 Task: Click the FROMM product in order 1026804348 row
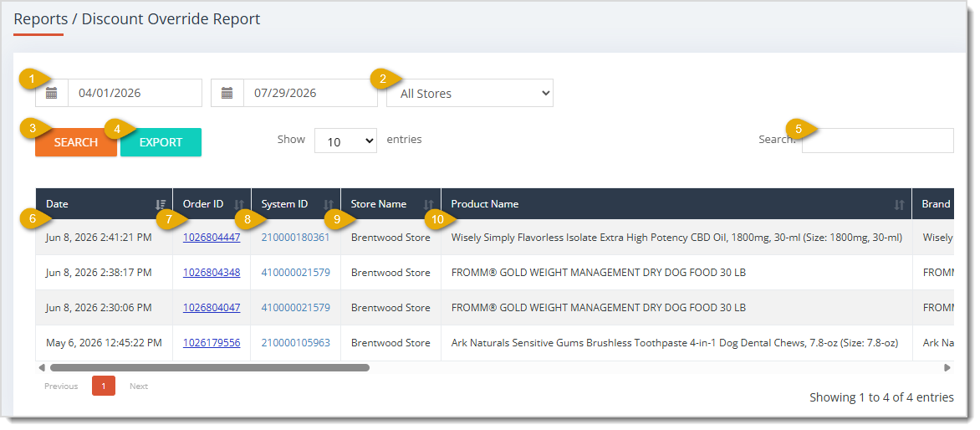point(598,273)
